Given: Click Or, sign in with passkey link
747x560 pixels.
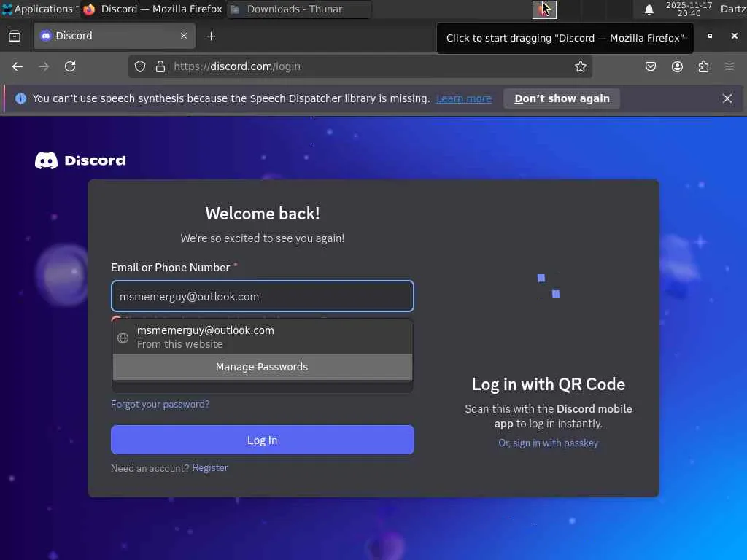Looking at the screenshot, I should point(549,443).
